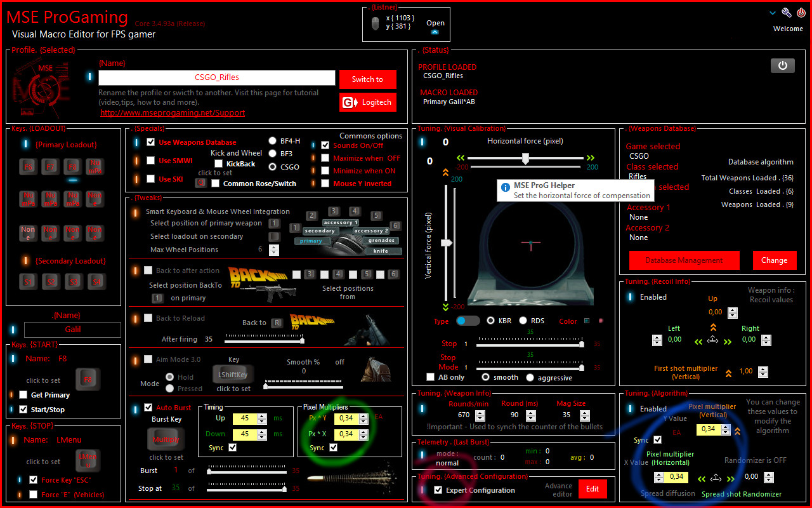
Task: Adjust the First shot multiplier stepper
Action: (763, 372)
